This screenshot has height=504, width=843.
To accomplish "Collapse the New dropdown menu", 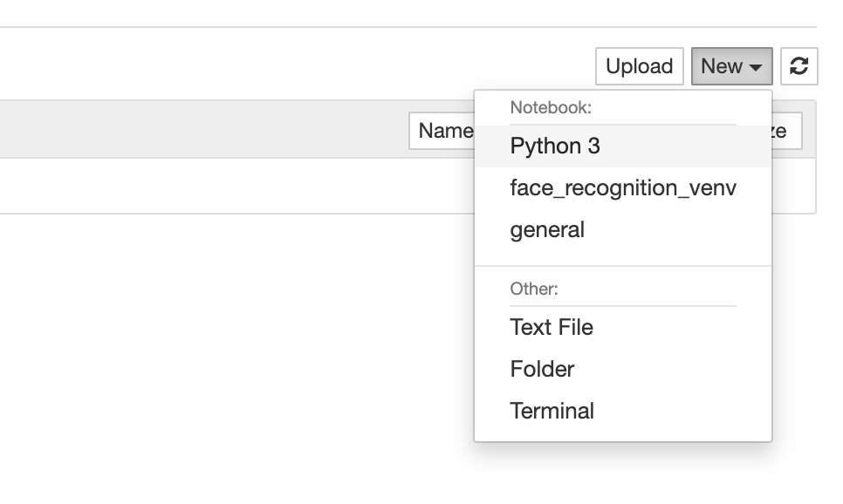I will tap(723, 66).
